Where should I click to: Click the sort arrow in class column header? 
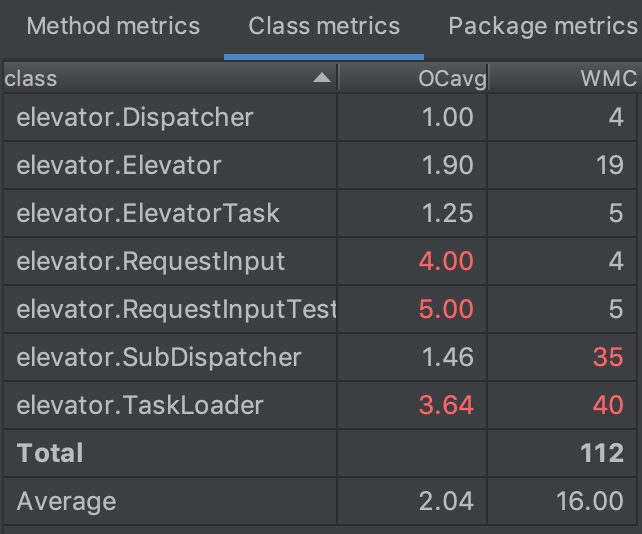[322, 78]
